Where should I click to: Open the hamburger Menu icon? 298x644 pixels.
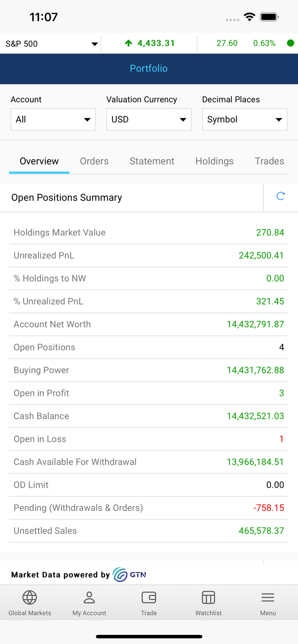(268, 598)
